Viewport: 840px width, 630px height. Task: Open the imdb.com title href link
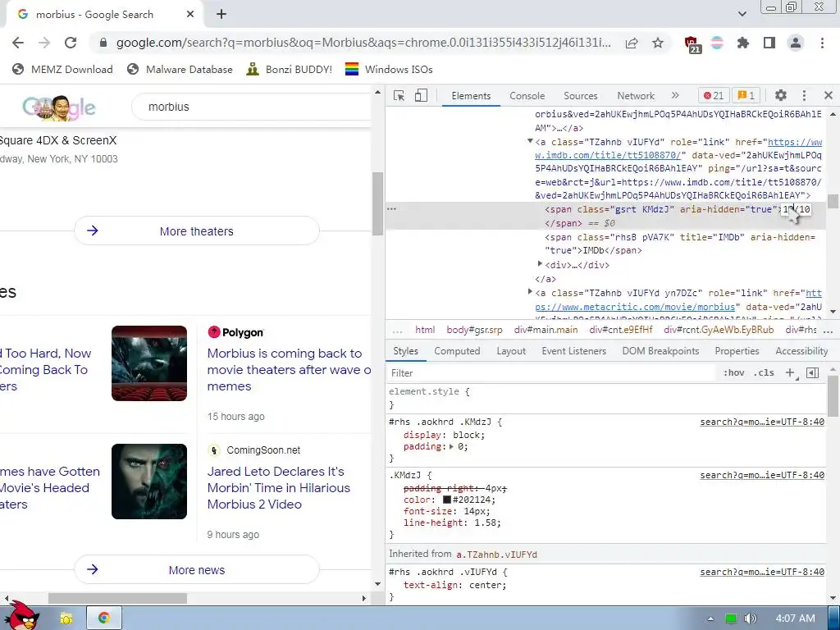pyautogui.click(x=678, y=149)
